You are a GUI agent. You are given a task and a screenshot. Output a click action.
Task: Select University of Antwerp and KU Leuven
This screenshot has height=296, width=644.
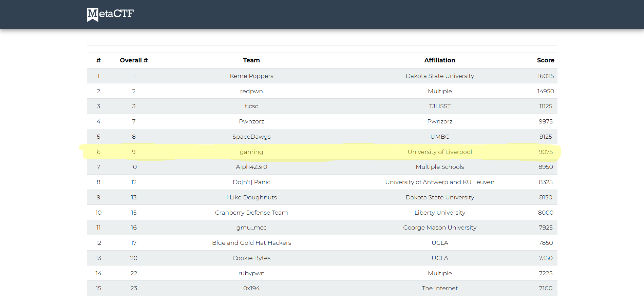pos(440,182)
